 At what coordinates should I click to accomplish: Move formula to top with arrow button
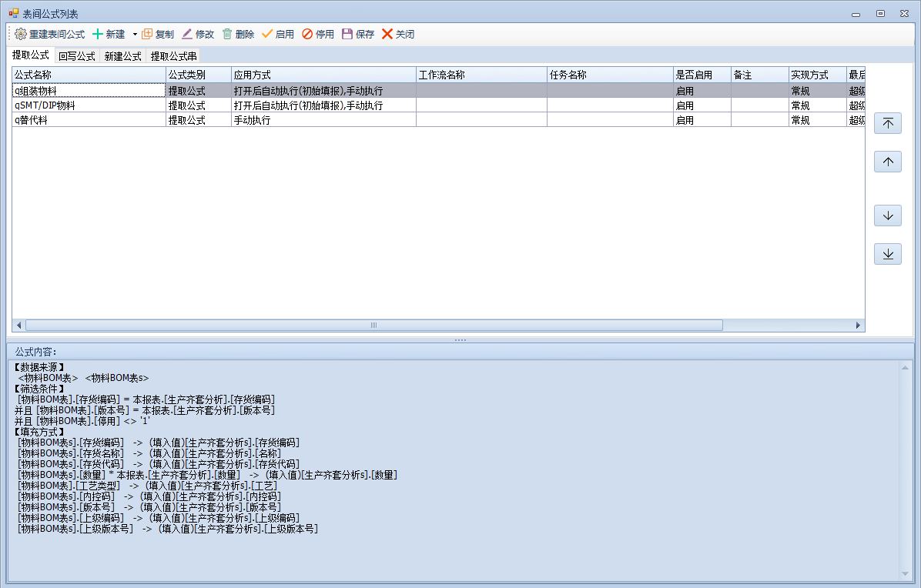click(x=888, y=123)
